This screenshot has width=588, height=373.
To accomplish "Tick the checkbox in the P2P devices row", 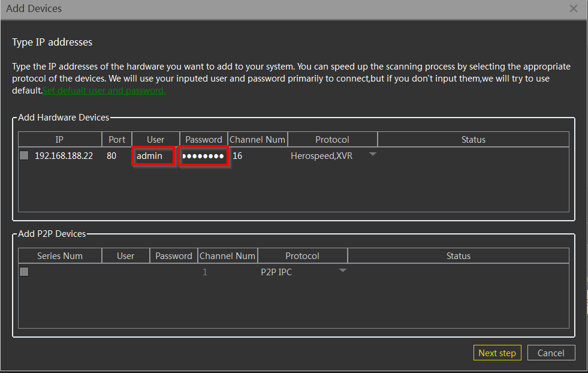I will (x=24, y=272).
